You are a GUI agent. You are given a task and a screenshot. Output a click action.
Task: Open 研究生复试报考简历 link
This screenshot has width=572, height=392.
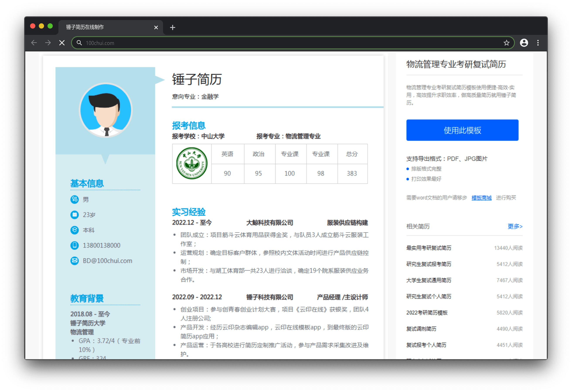coord(429,264)
